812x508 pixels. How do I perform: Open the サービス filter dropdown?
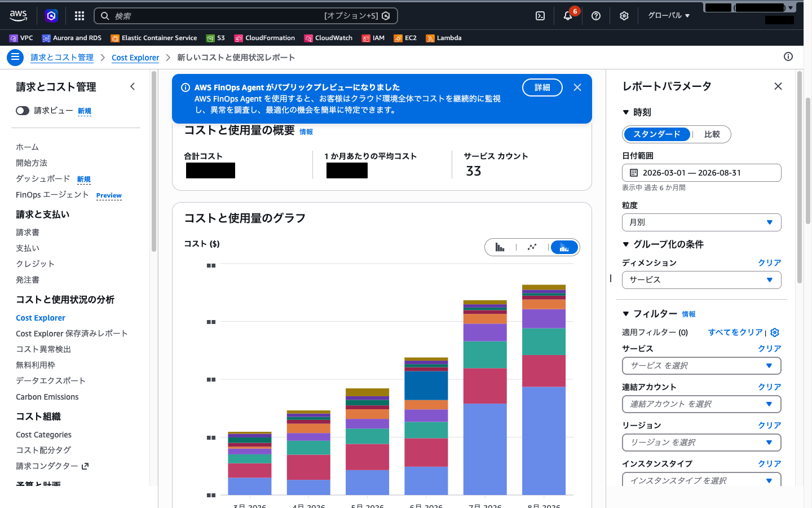click(x=701, y=366)
